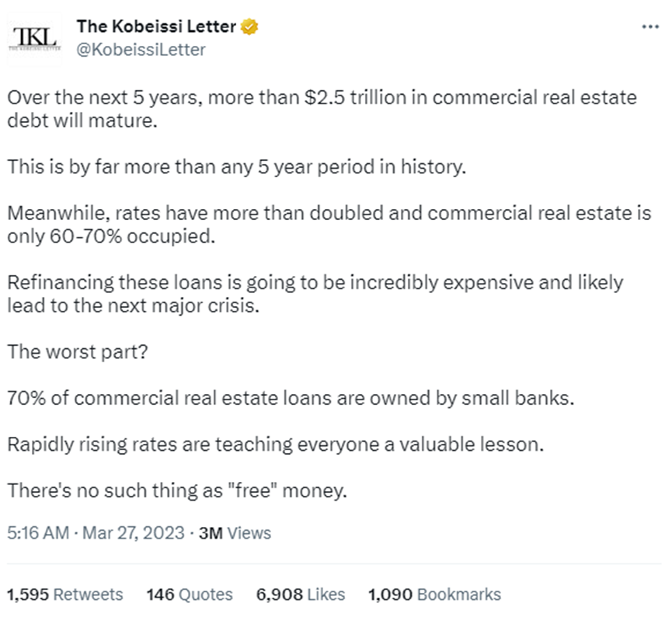Click the gold verified badge
The height and width of the screenshot is (621, 672).
point(249,26)
